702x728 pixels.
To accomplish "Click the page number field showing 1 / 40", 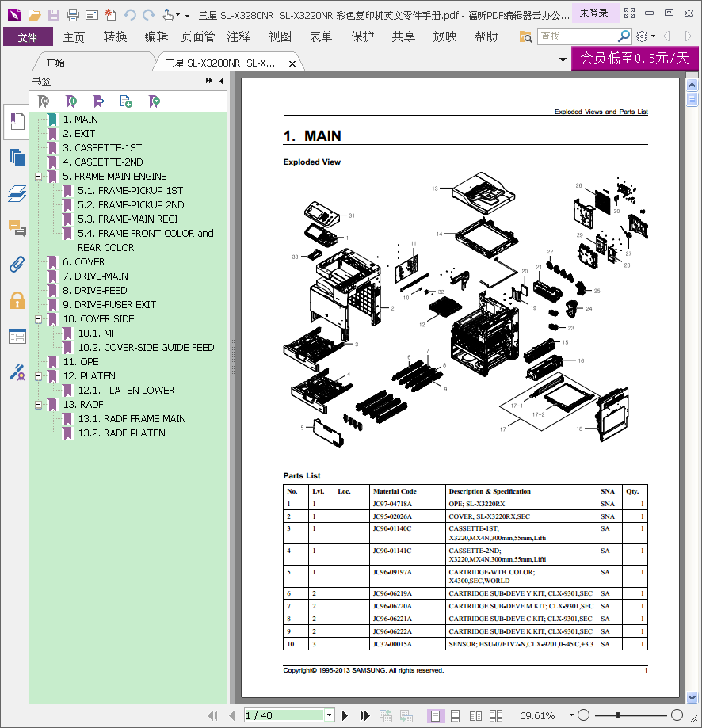I will click(x=284, y=715).
